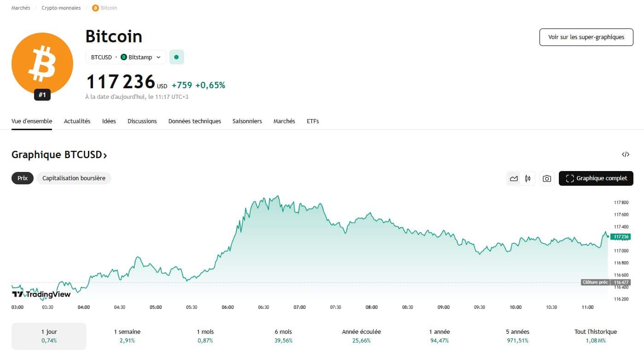This screenshot has height=354, width=644.
Task: Open BTCUSD Bitstamp symbol dropdown
Action: (x=126, y=57)
